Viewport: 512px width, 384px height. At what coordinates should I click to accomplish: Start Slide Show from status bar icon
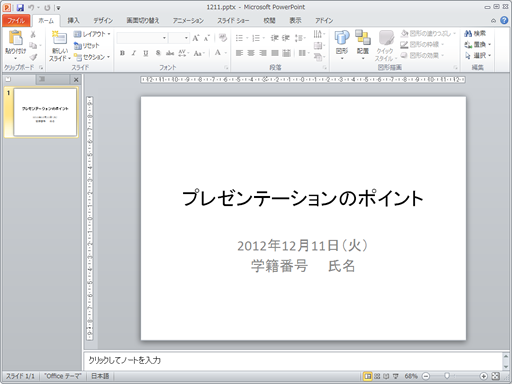click(x=396, y=376)
